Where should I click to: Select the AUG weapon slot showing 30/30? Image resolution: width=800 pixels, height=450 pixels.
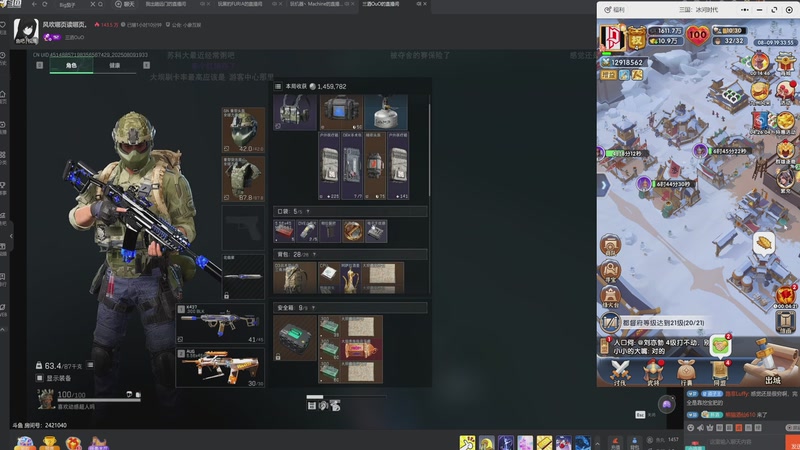[x=220, y=367]
